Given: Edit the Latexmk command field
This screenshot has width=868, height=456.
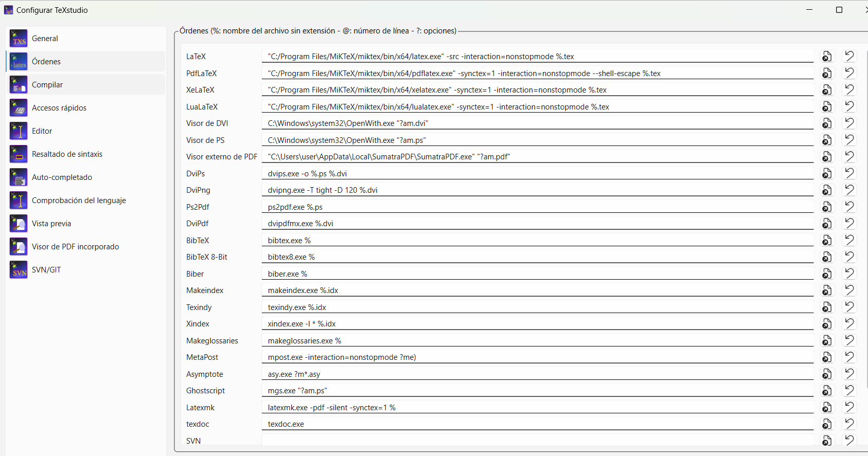Looking at the screenshot, I should pos(538,407).
